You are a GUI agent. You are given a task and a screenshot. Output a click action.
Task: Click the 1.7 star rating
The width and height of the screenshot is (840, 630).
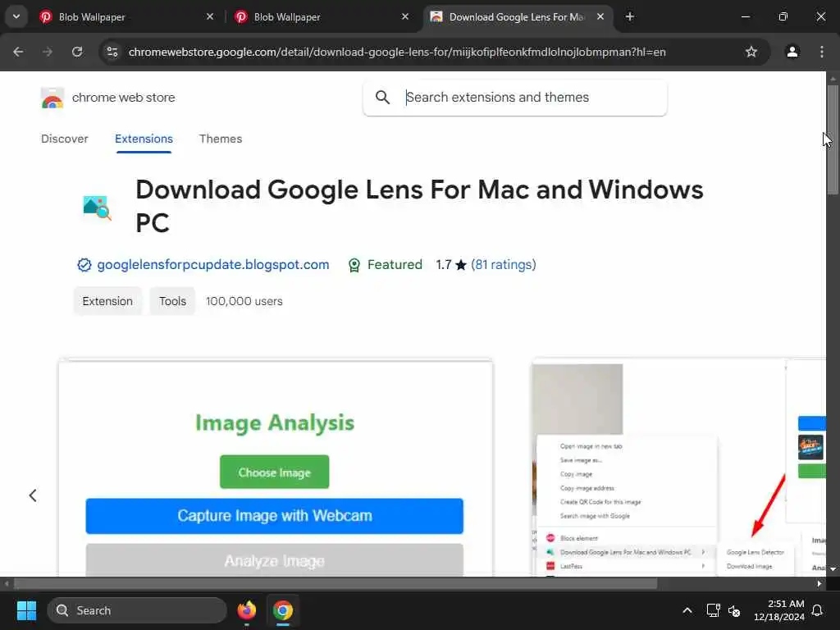pos(450,265)
